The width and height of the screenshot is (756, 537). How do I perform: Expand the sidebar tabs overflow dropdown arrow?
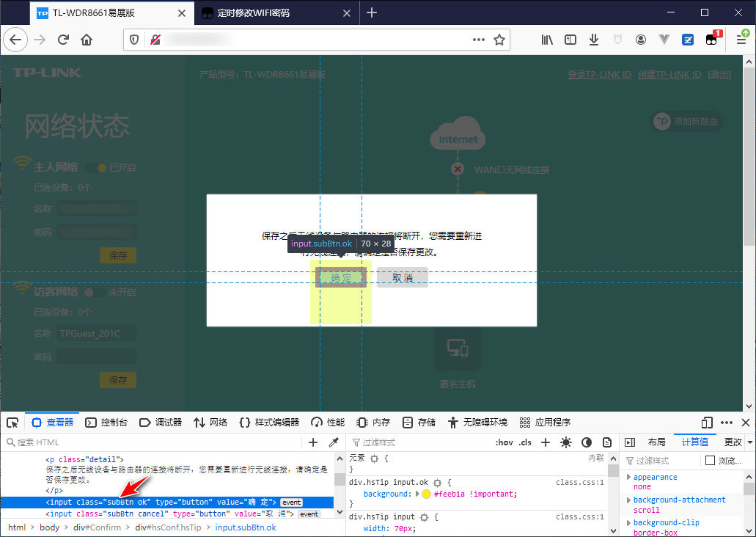[x=750, y=442]
